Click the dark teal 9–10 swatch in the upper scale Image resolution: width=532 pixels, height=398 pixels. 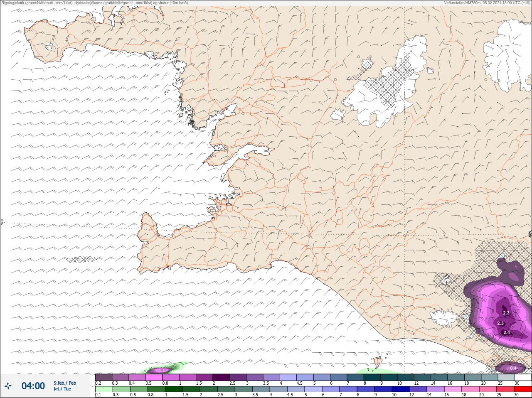[x=389, y=377]
